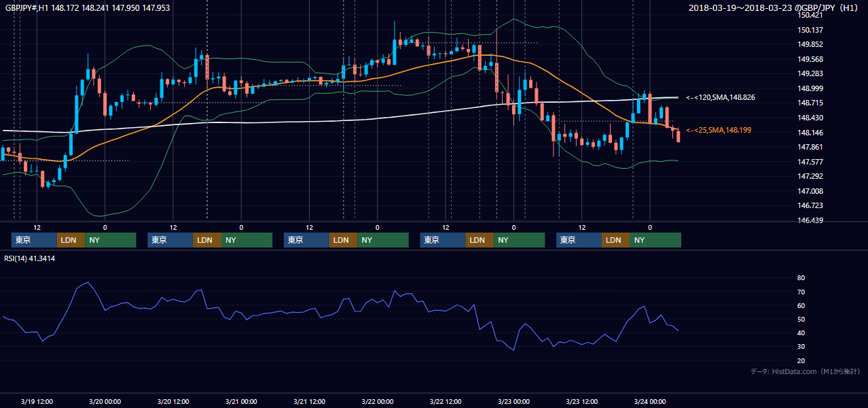Click price axis label 147.292
The height and width of the screenshot is (408, 868).
810,176
